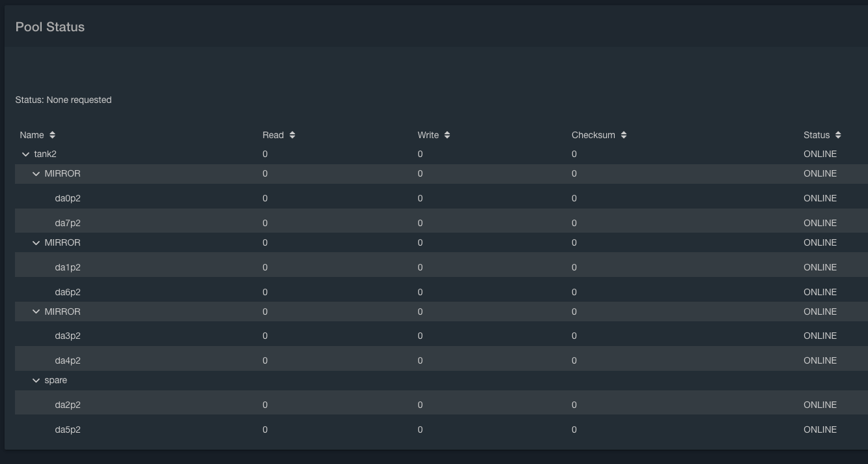The width and height of the screenshot is (868, 464).
Task: Click the tank2 pool name
Action: (x=45, y=154)
